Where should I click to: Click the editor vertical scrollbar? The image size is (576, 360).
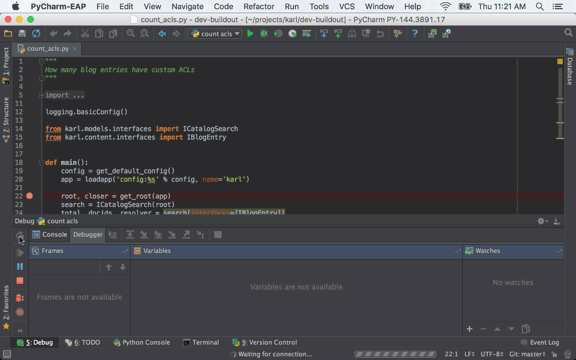point(560,103)
